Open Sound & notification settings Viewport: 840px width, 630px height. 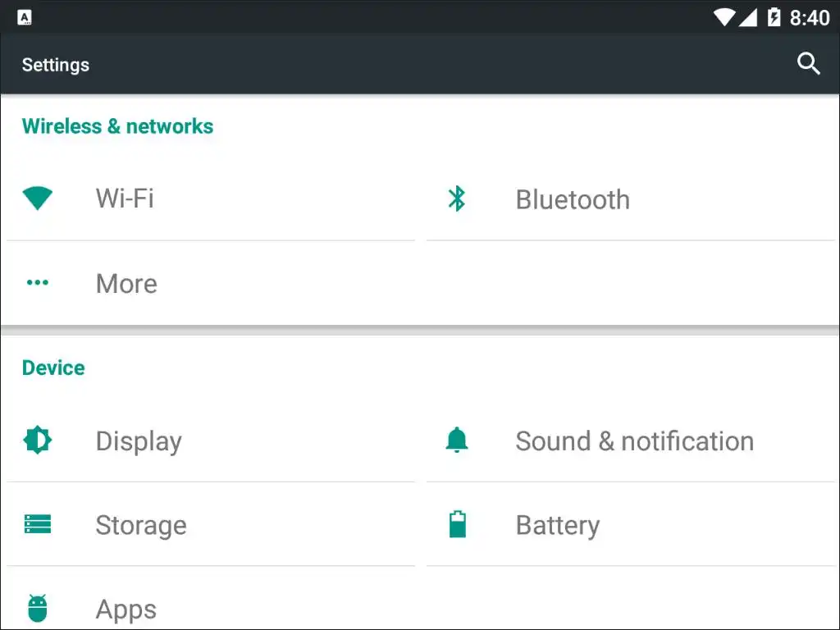click(634, 441)
